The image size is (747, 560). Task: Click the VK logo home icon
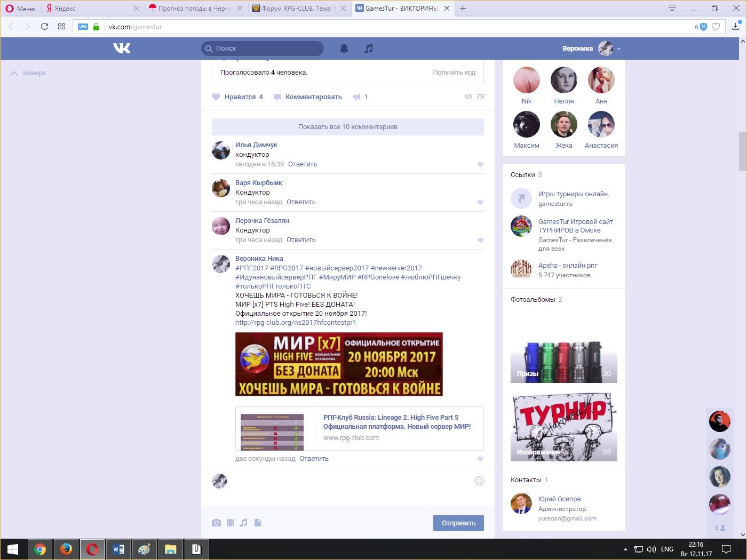click(x=122, y=49)
